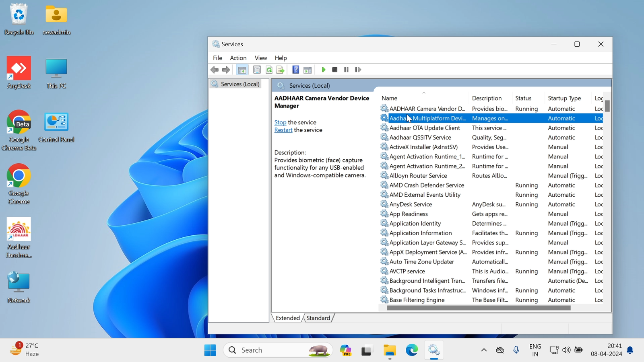Open This PC desktop icon
The image size is (644, 362).
pos(56,73)
